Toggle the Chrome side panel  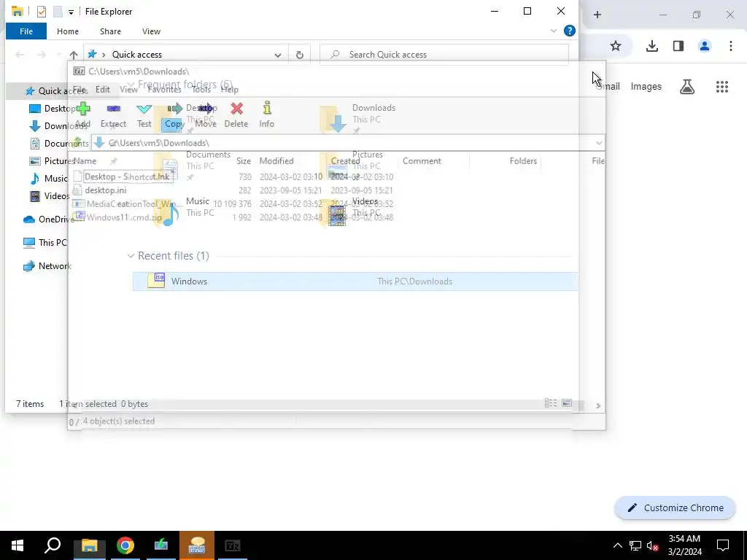pos(678,46)
